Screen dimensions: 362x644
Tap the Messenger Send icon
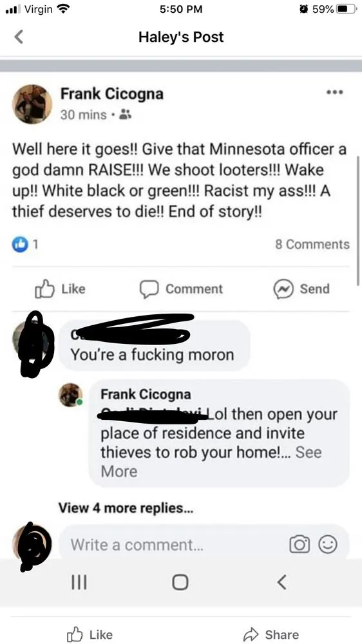click(283, 289)
